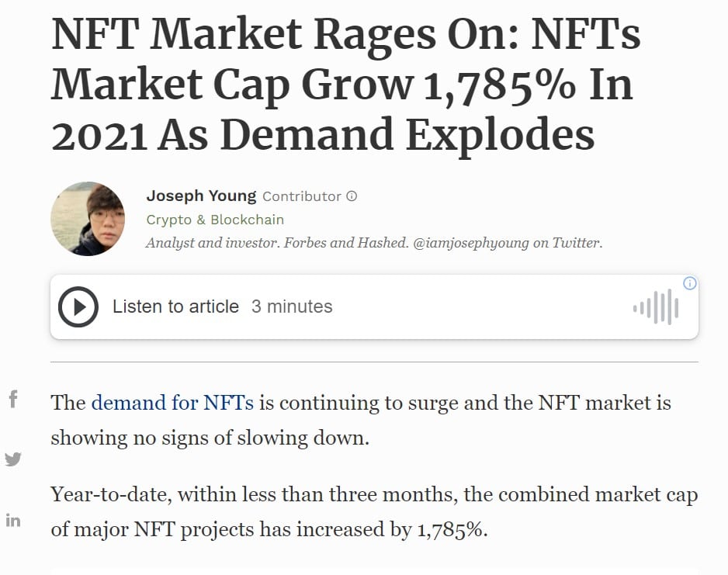Share the article on Twitter
This screenshot has height=575, width=728.
click(x=12, y=459)
